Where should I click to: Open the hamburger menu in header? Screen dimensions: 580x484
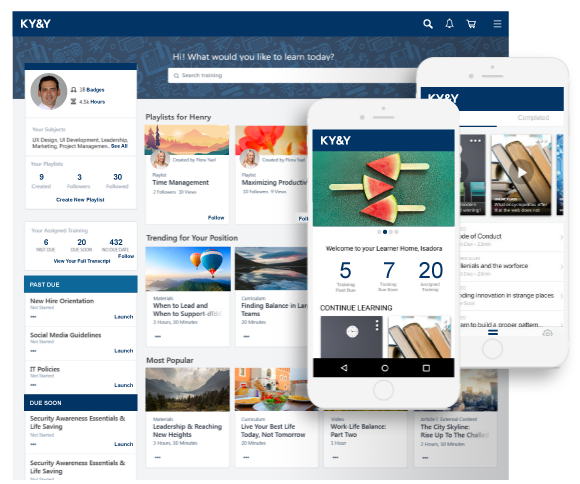pyautogui.click(x=497, y=24)
